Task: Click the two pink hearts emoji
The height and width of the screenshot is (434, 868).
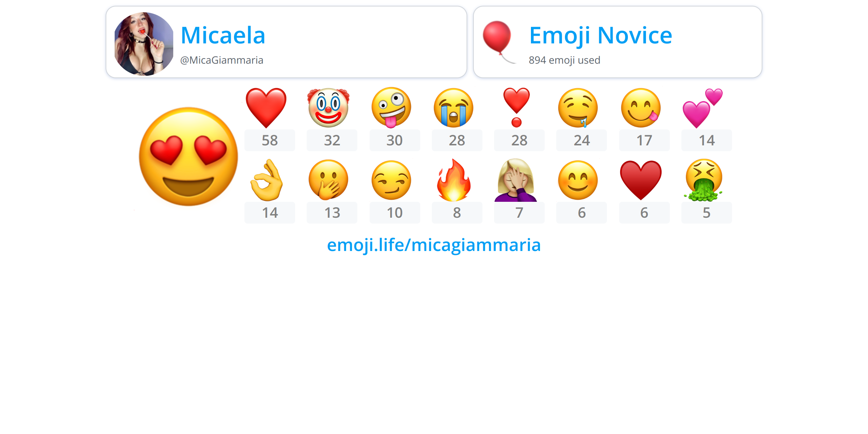Action: point(703,108)
